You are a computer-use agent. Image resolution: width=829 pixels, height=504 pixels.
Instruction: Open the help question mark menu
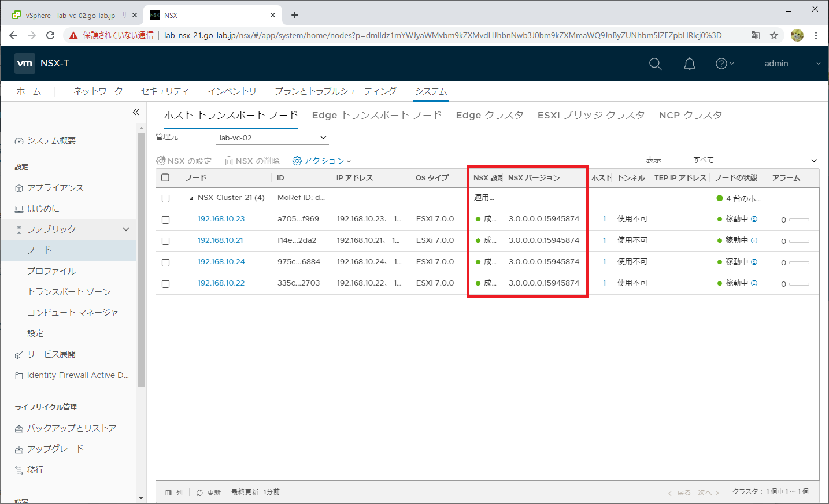[724, 64]
